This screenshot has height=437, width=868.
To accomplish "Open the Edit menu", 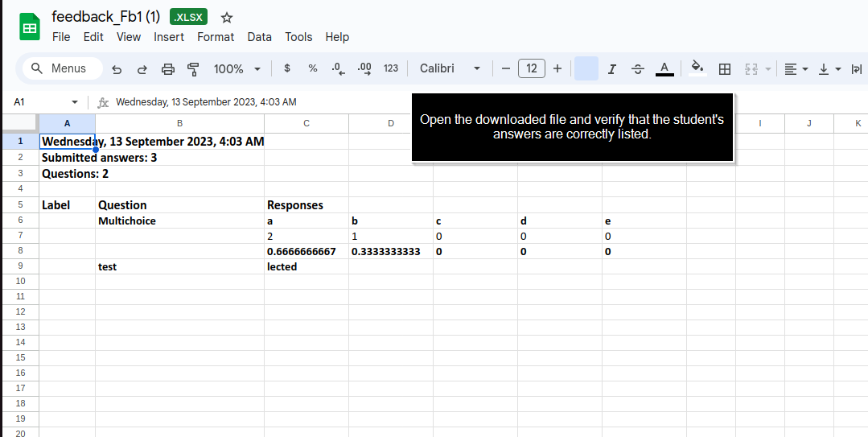I will 93,37.
